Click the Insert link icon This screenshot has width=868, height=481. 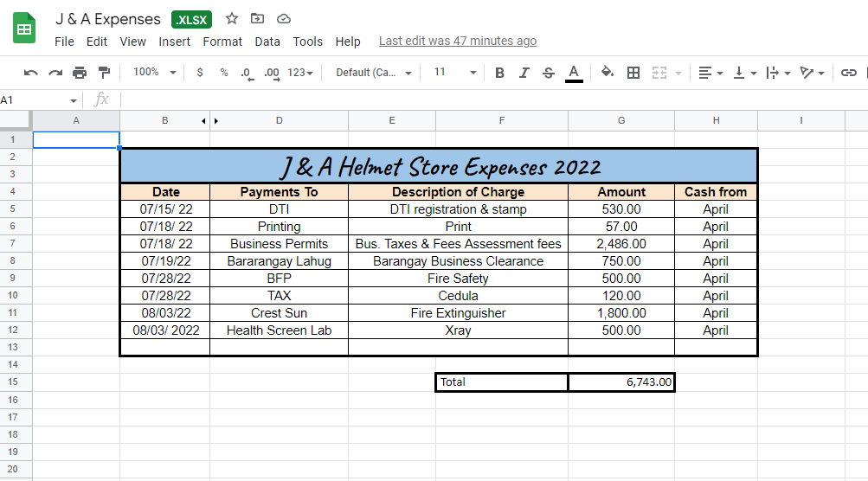click(x=849, y=73)
